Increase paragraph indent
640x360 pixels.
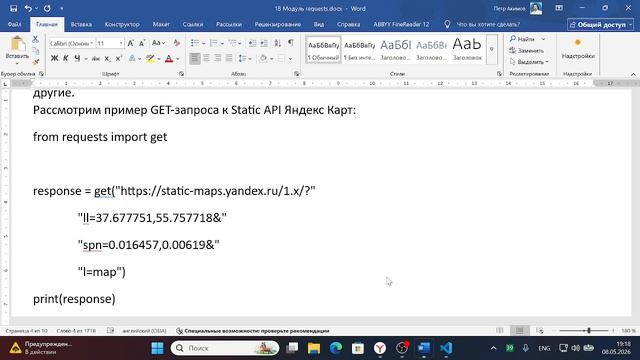tap(264, 43)
